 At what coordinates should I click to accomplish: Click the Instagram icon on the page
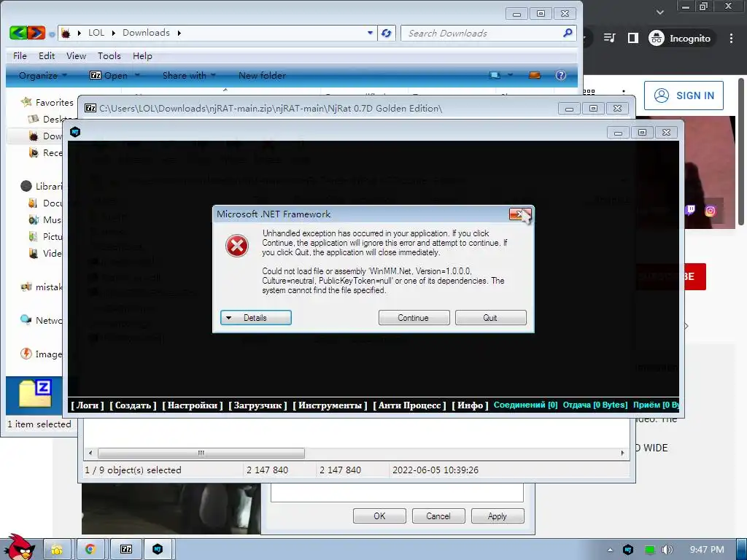[711, 211]
